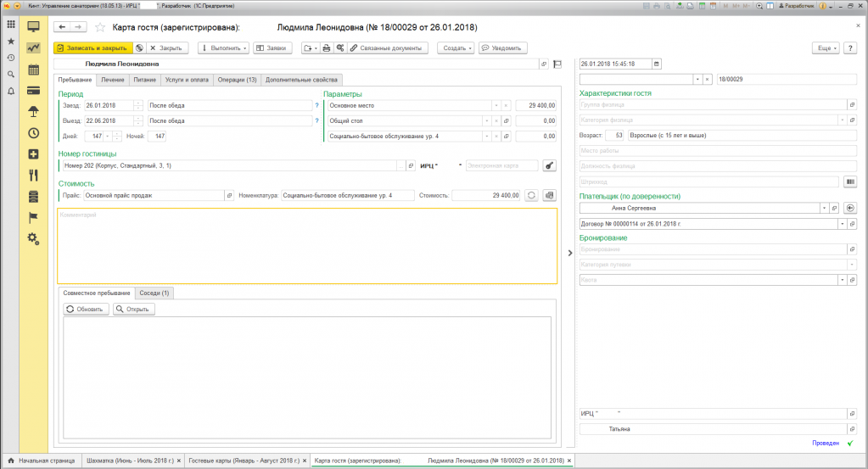Screen dimensions: 868x469
Task: Open the search magnifier panel
Action: 10,74
